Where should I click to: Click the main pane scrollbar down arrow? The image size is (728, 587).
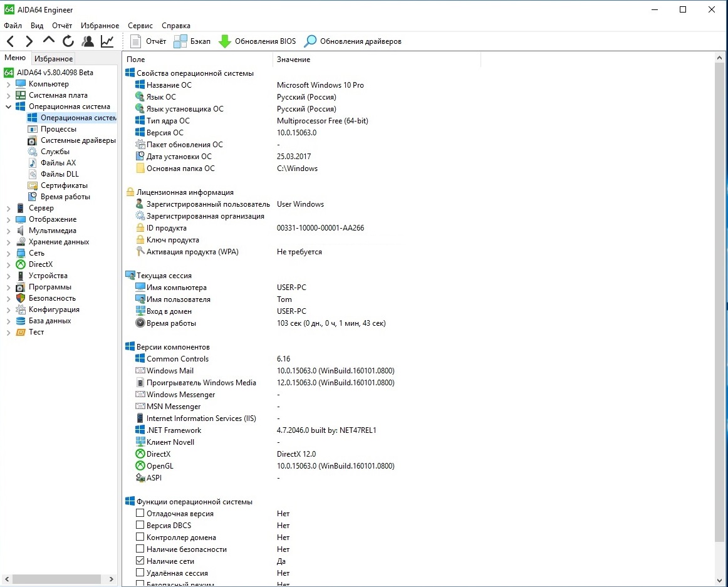[720, 581]
